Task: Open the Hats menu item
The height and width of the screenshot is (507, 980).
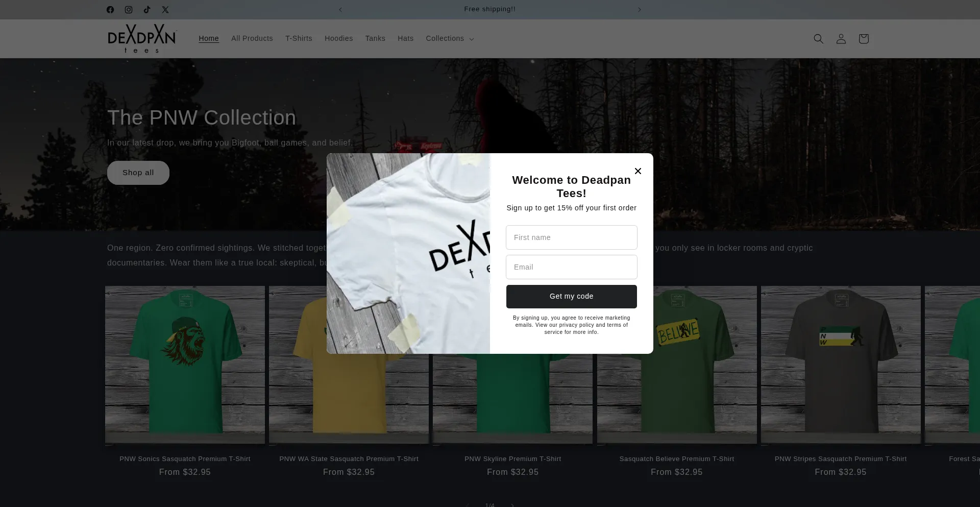Action: [x=406, y=39]
